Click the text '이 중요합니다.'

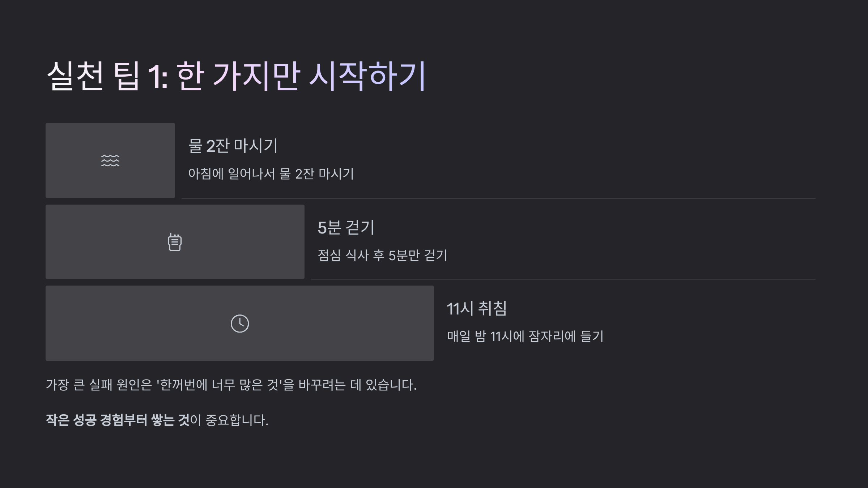(x=229, y=420)
